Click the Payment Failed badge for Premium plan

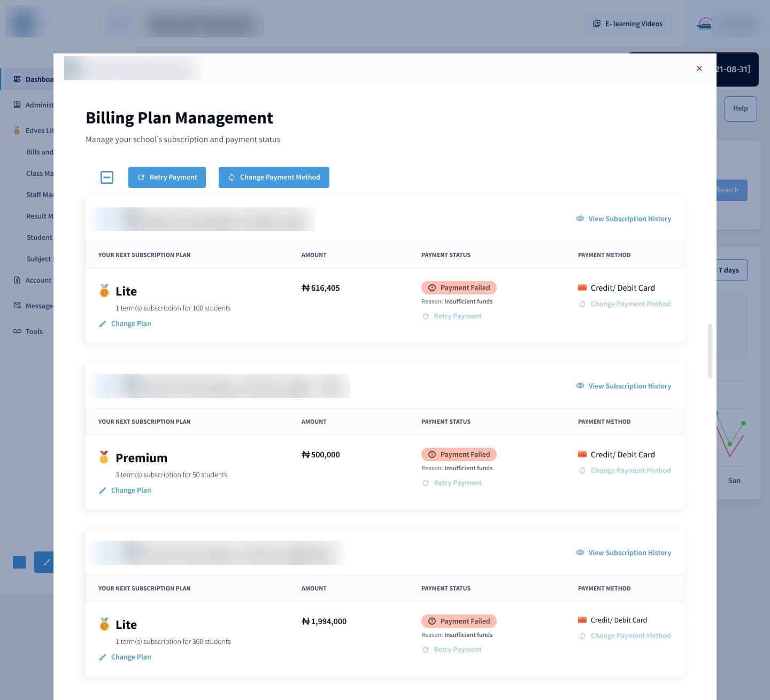point(459,454)
